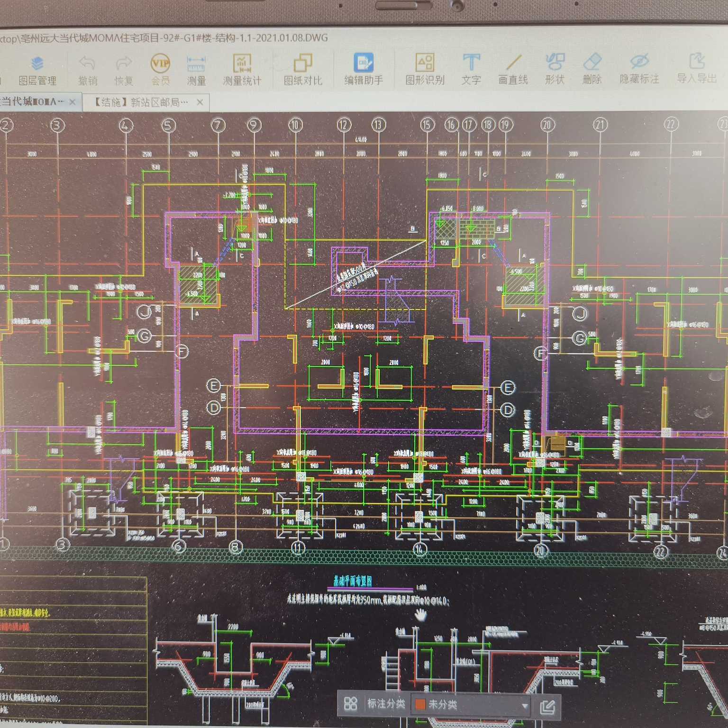Open 图层管理 layer manager
728x728 pixels.
point(37,70)
